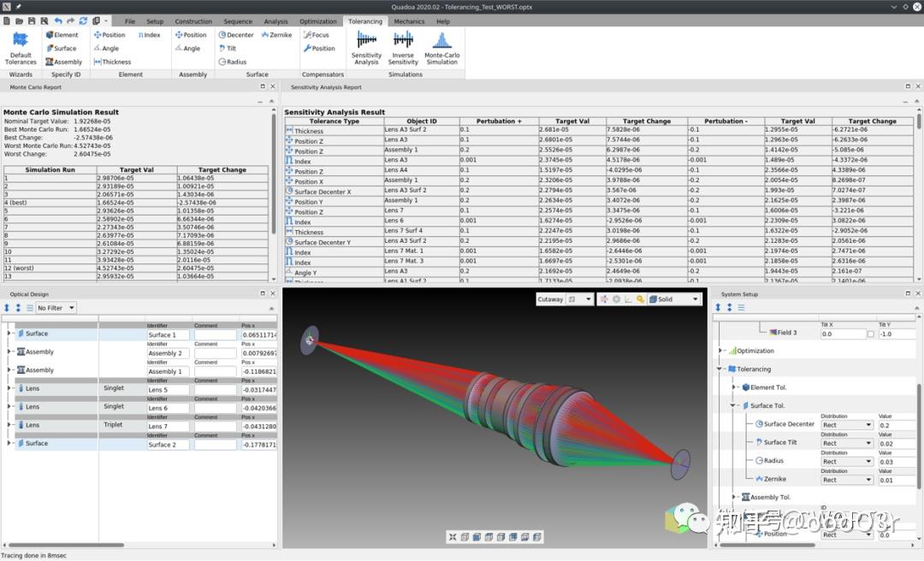Collapse the Surface Tol. tree node
This screenshot has height=561, width=924.
pos(734,405)
